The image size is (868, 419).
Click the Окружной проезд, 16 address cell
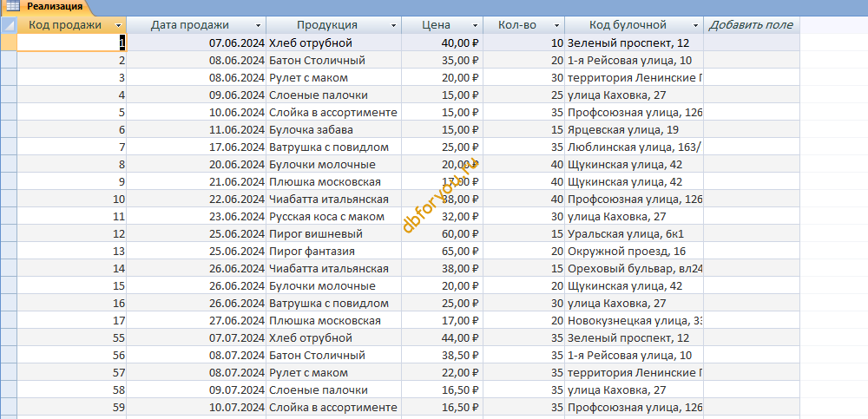635,252
